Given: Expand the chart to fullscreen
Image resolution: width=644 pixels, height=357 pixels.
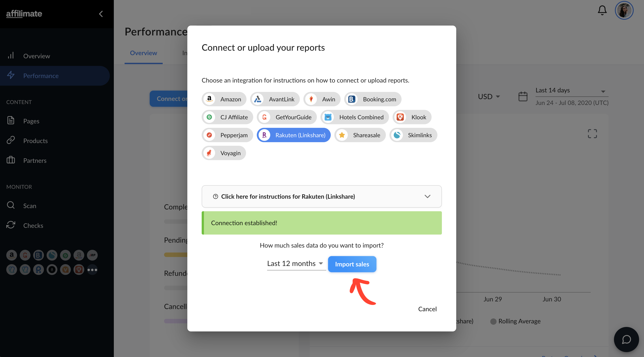Looking at the screenshot, I should point(592,134).
